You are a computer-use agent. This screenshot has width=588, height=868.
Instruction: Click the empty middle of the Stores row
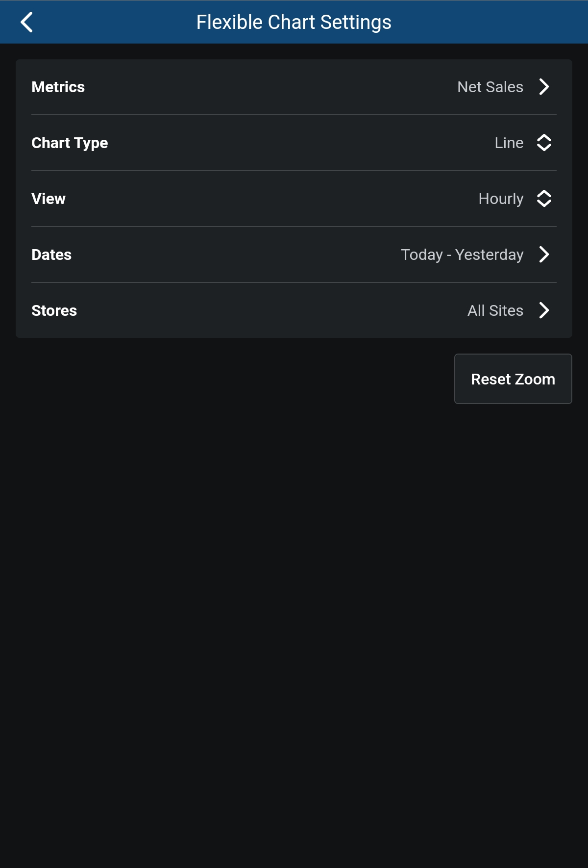[269, 310]
